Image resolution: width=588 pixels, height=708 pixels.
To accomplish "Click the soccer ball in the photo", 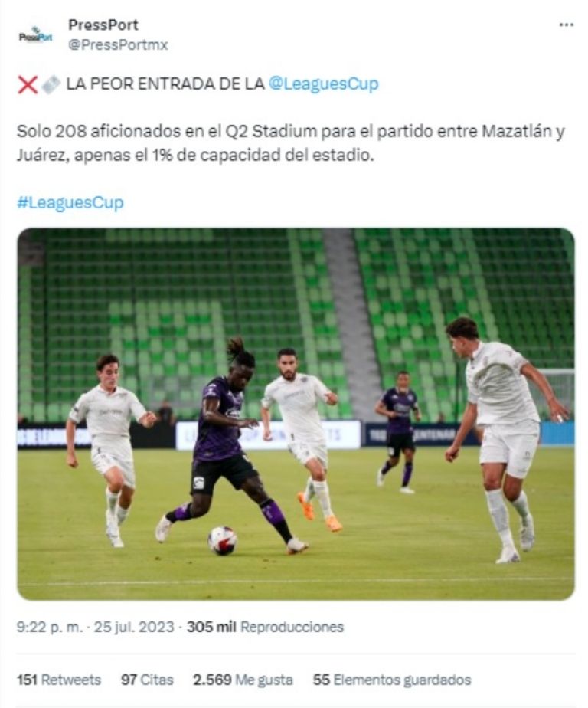I will (x=222, y=540).
